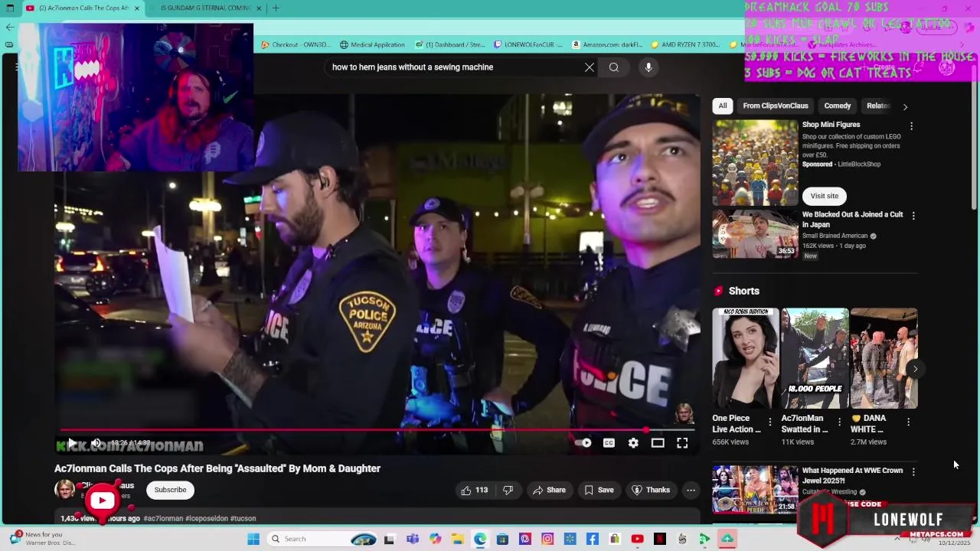Toggle closed captions (CC) on the video
This screenshot has height=551, width=980.
point(609,443)
